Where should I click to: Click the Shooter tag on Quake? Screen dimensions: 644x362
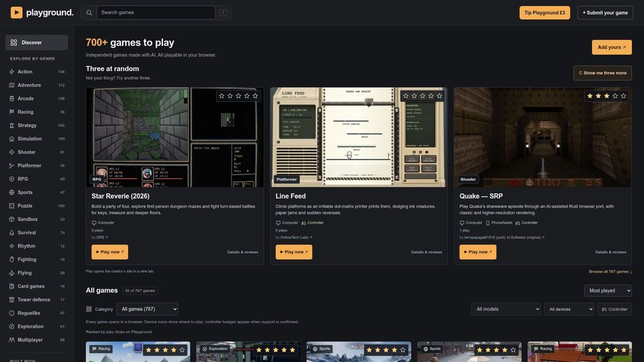point(468,180)
